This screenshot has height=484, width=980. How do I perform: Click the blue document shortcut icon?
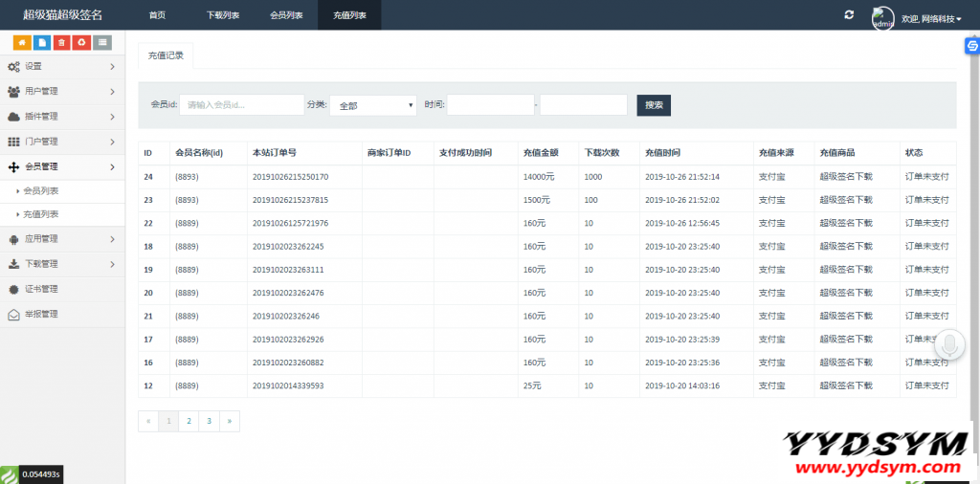41,42
